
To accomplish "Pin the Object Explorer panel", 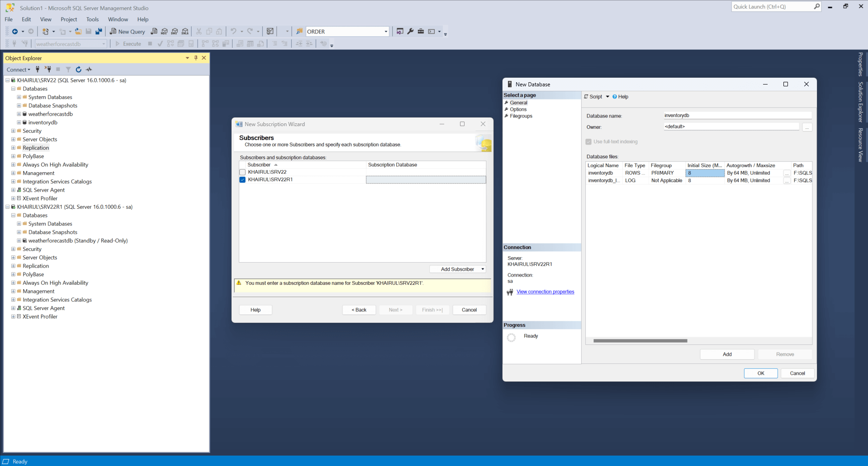I will (x=196, y=58).
